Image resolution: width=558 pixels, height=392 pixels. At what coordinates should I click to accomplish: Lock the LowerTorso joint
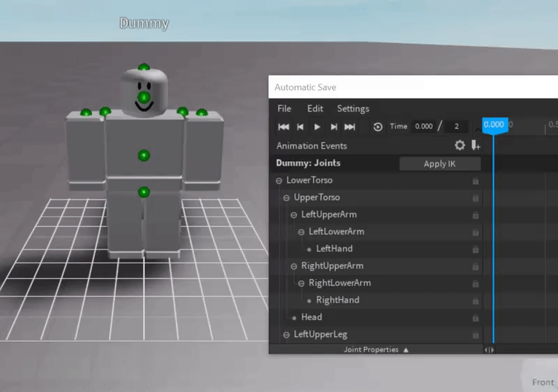(476, 181)
